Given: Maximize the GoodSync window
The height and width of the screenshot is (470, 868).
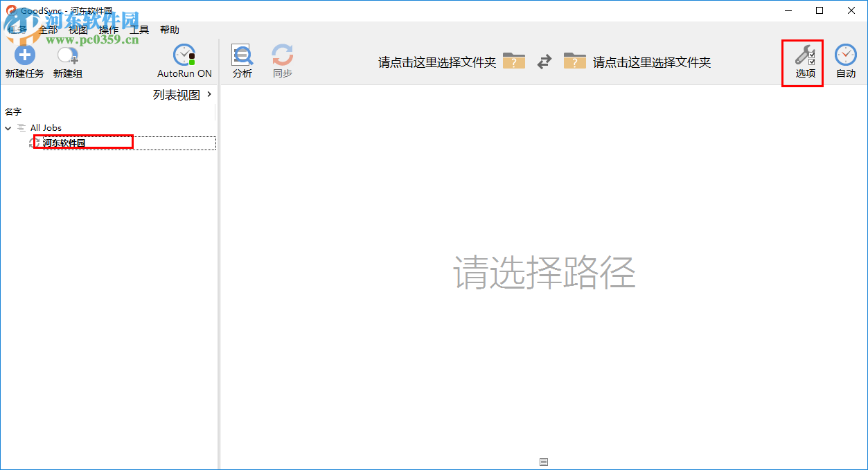Looking at the screenshot, I should tap(820, 10).
